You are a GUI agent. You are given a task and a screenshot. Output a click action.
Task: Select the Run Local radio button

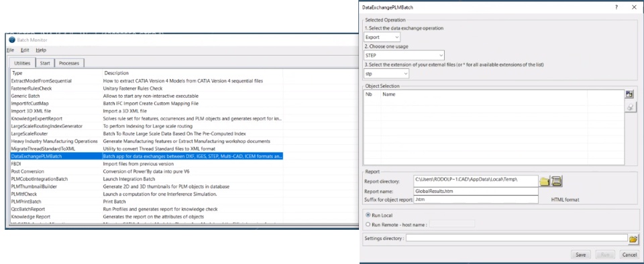368,215
